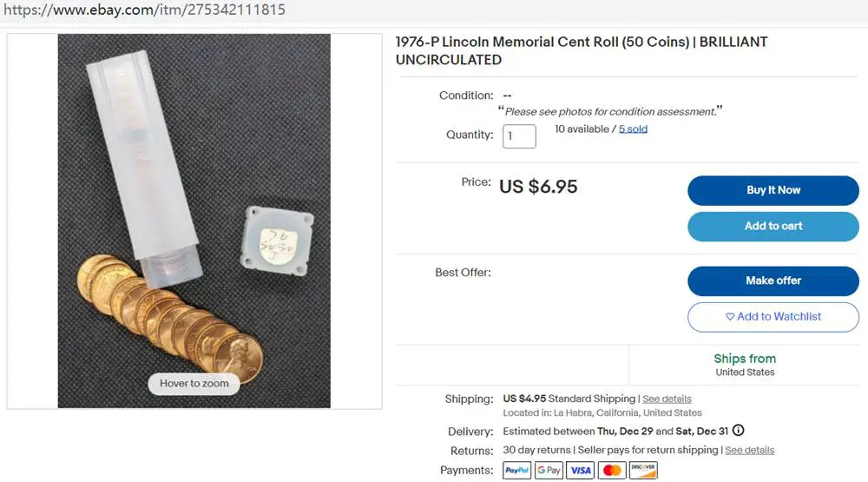The height and width of the screenshot is (482, 868).
Task: Click the Quantity input field
Action: [x=519, y=136]
